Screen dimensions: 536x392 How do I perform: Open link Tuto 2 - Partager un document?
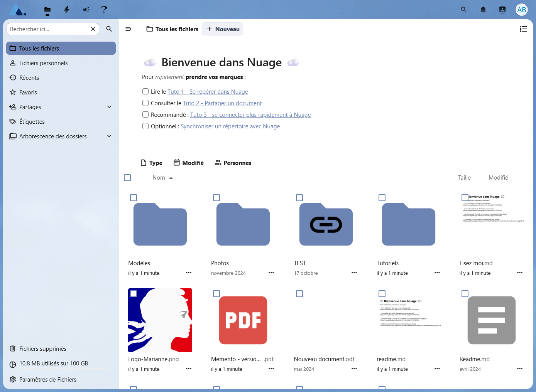point(222,103)
